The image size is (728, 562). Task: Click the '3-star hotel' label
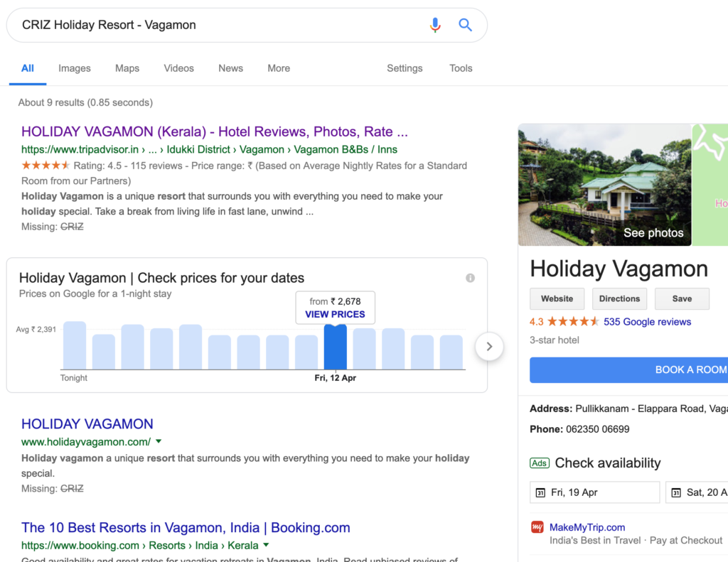(555, 340)
